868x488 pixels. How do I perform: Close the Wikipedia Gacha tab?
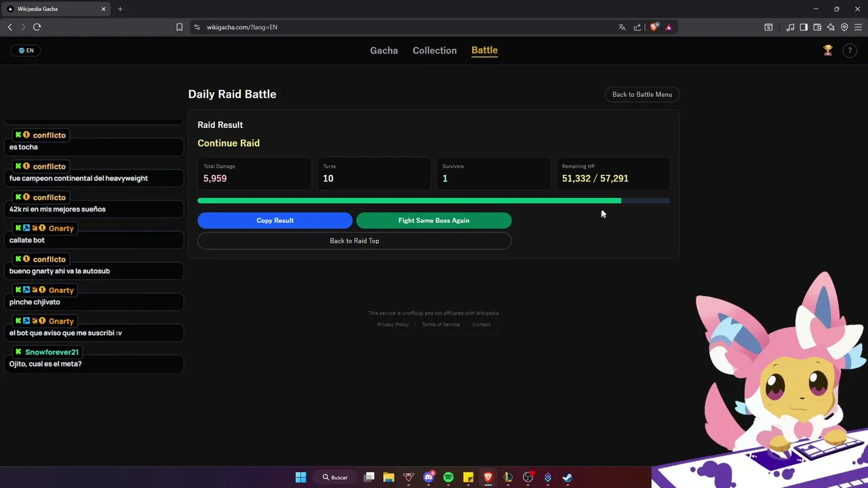tap(104, 9)
